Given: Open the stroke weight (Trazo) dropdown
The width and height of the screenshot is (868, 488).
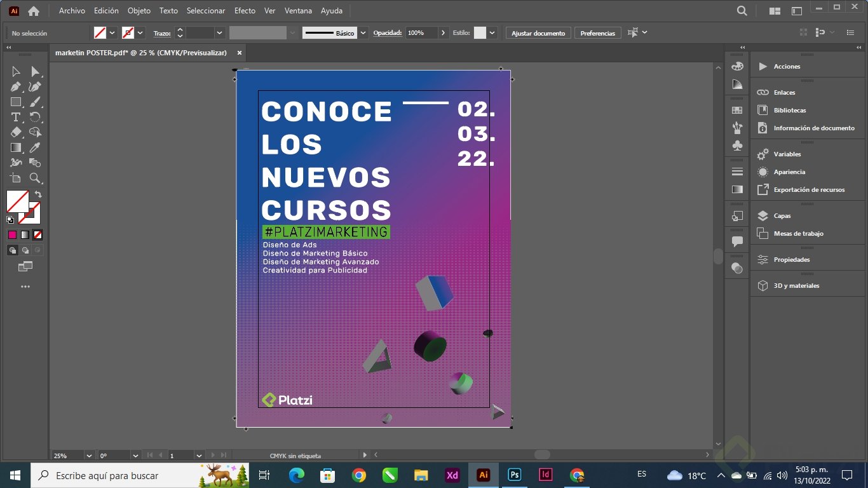Looking at the screenshot, I should (220, 33).
